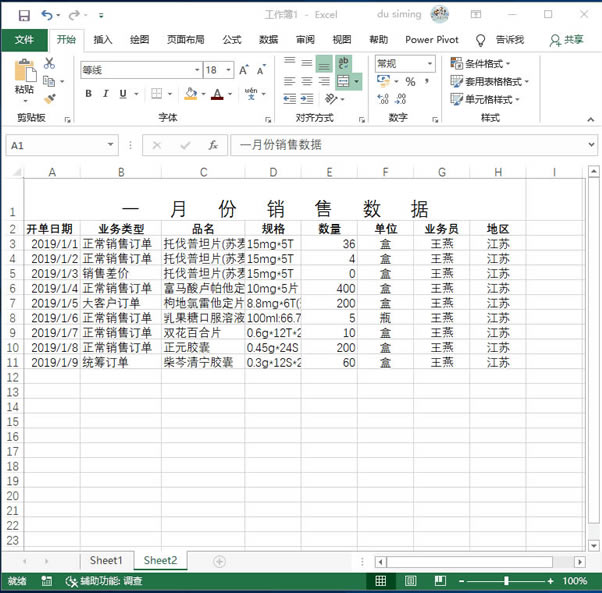Image resolution: width=602 pixels, height=593 pixels.
Task: Apply cell borders icon
Action: pyautogui.click(x=157, y=93)
